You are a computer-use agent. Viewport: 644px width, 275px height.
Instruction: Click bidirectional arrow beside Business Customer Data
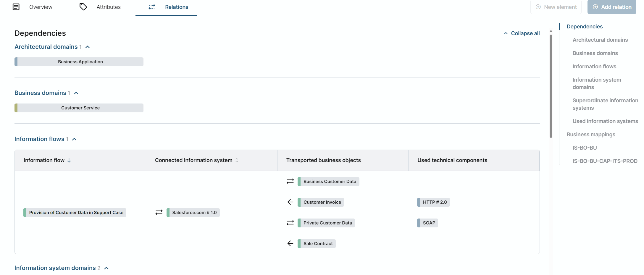[290, 181]
